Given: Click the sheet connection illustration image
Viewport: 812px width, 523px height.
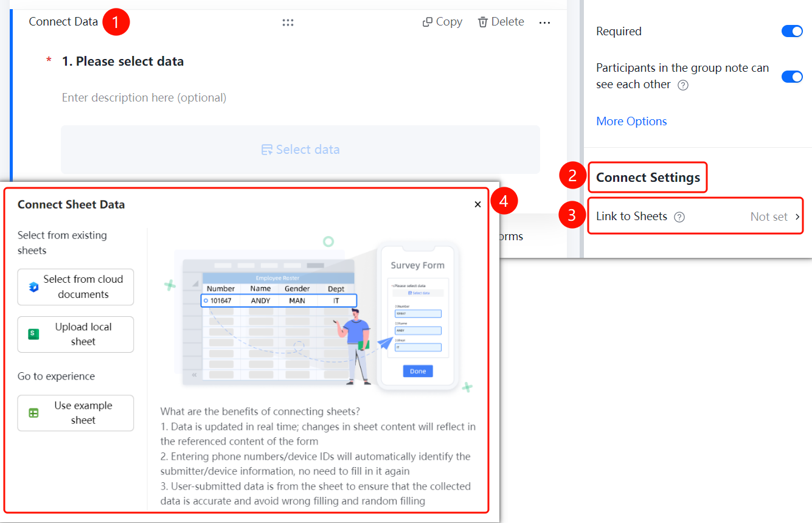Looking at the screenshot, I should (318, 313).
